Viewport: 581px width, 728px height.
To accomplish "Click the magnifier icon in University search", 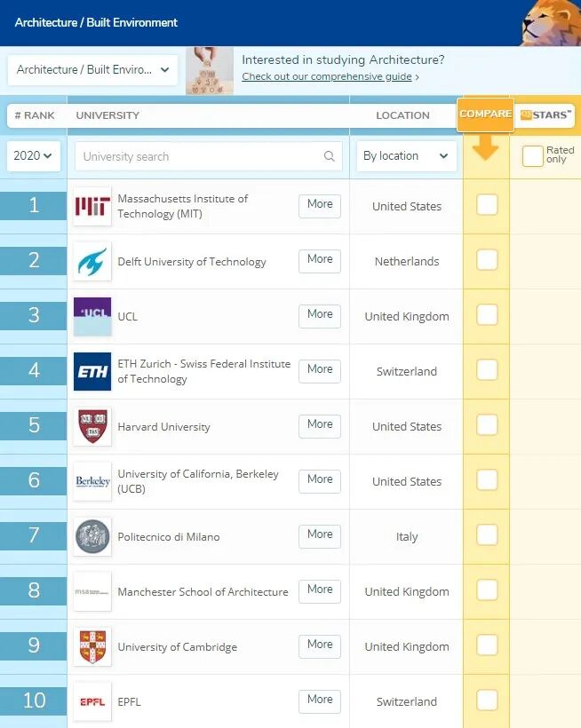I will tap(330, 156).
